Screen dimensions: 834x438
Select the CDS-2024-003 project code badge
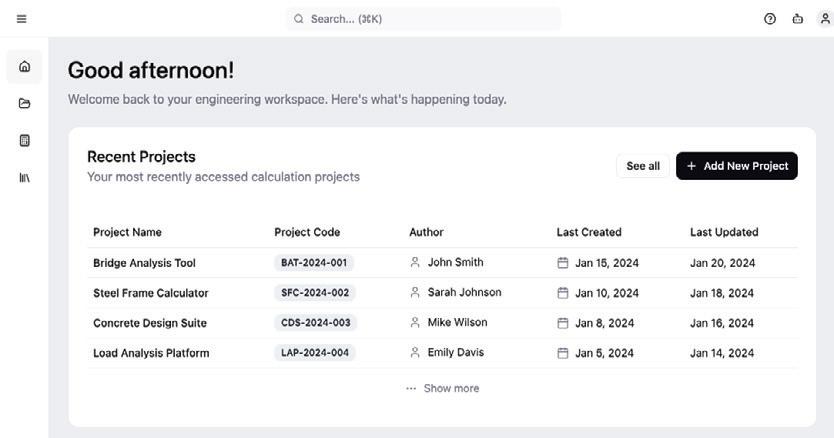[x=315, y=323]
